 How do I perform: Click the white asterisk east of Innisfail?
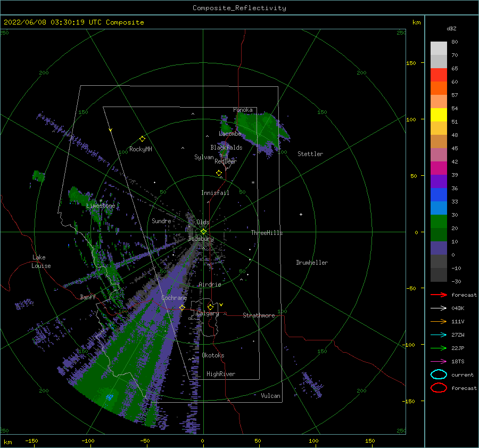pyautogui.click(x=253, y=183)
